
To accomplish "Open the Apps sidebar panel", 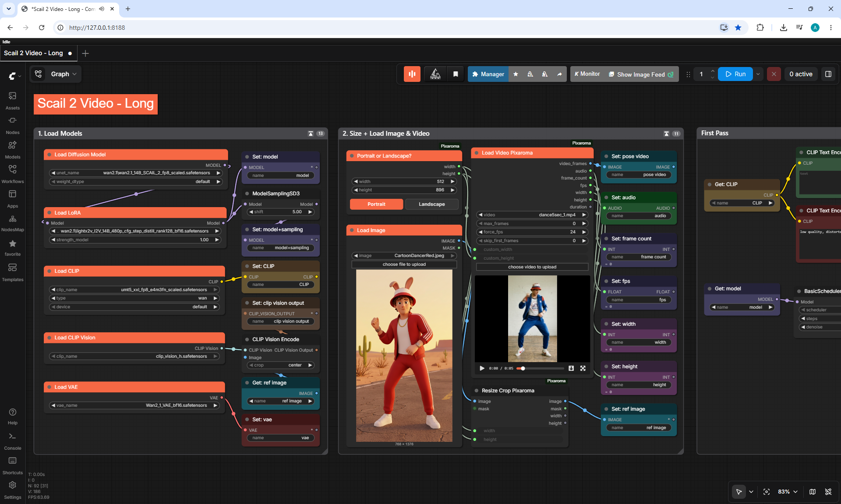I will click(13, 198).
